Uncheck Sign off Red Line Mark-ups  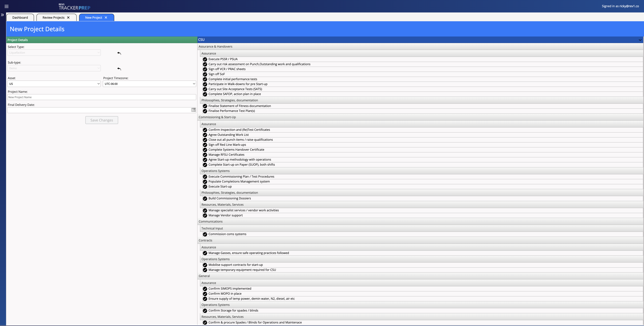(x=205, y=145)
